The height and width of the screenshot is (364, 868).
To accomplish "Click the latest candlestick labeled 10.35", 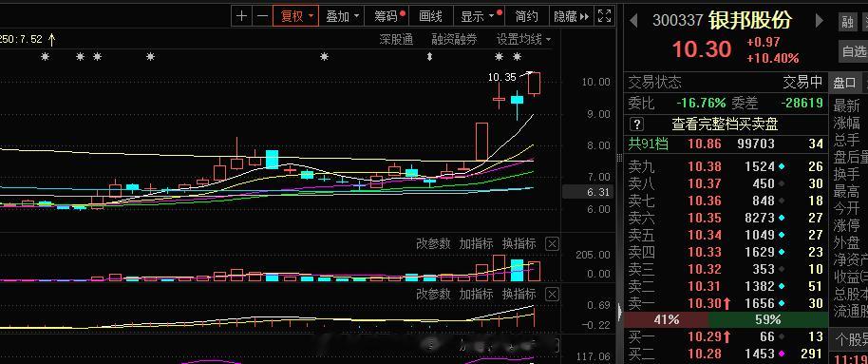I will coord(535,83).
